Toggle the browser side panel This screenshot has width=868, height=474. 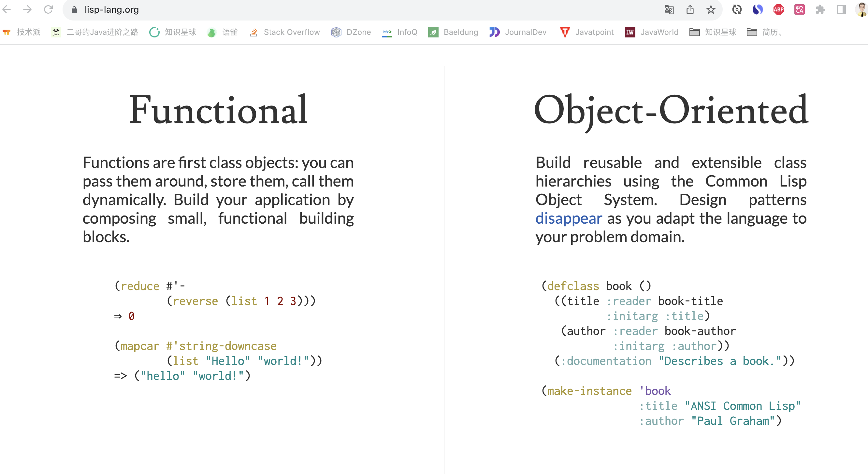point(841,9)
